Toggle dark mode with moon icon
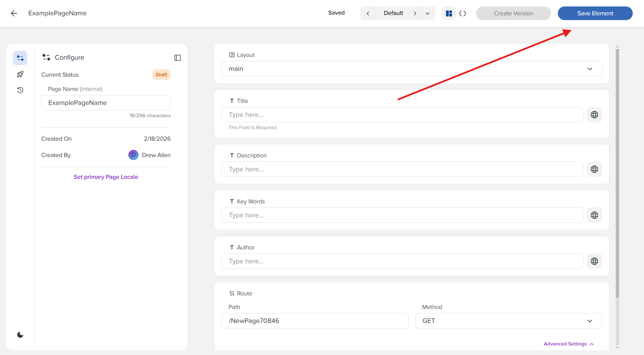The image size is (644, 355). click(20, 334)
